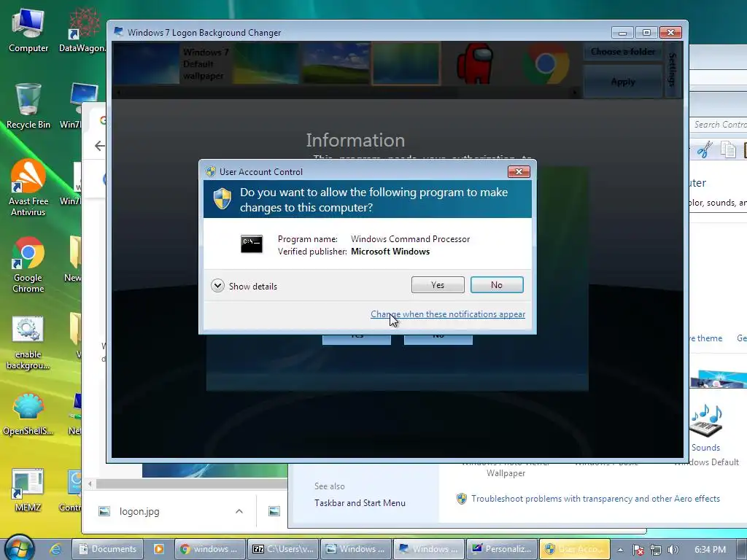Click the UAC shield icon in the blue banner
Screen dimensions: 747x560
(222, 198)
